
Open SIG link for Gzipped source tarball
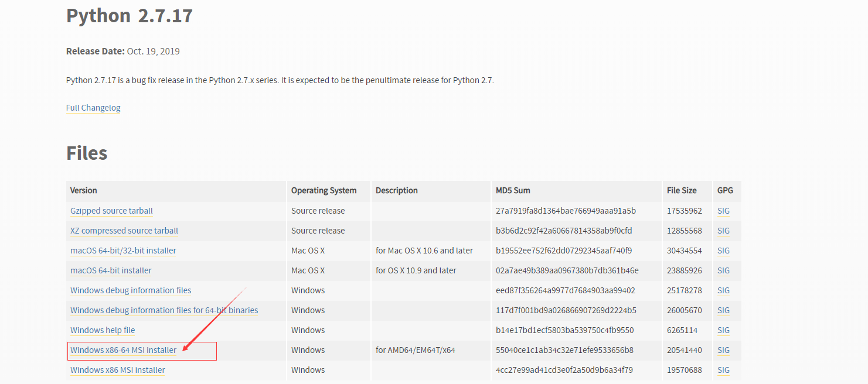[723, 211]
